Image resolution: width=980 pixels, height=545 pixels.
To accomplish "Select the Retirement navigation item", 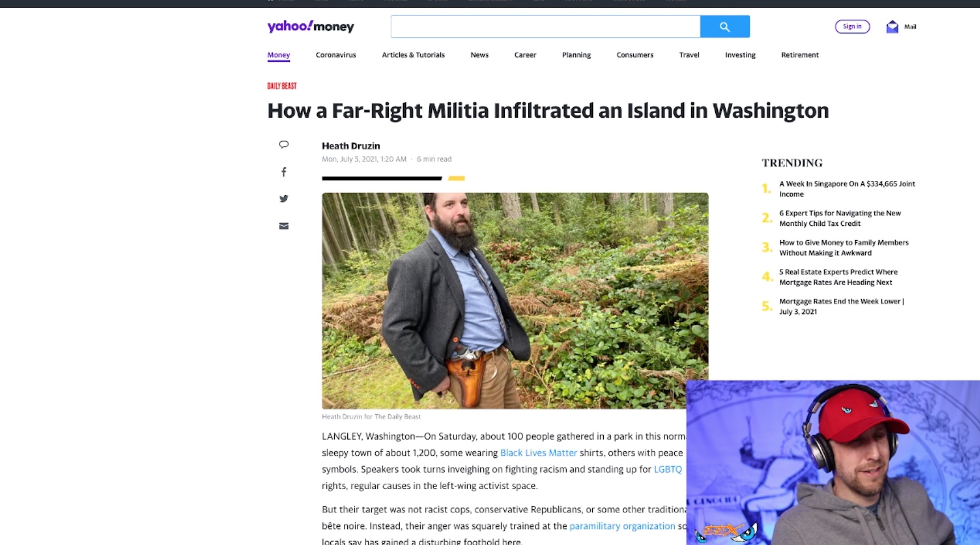I will pyautogui.click(x=800, y=55).
